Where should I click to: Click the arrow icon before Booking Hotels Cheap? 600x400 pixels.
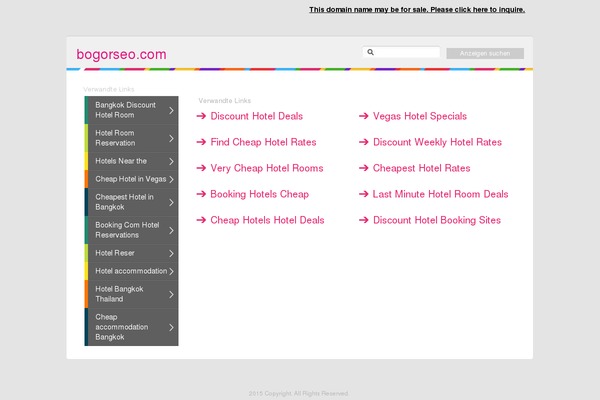point(201,194)
